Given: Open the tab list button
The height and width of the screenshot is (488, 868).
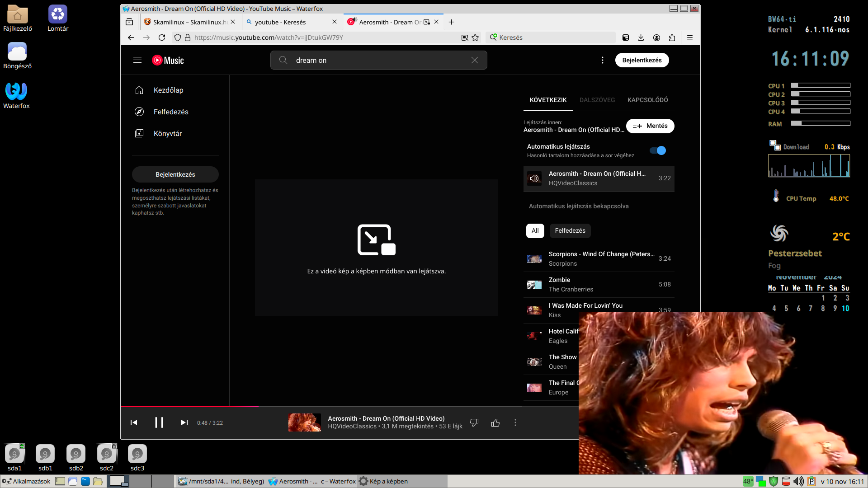Looking at the screenshot, I should (129, 22).
